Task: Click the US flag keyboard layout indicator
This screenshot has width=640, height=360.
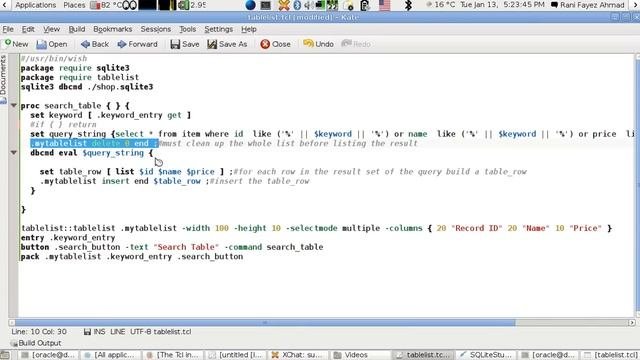Action: coord(384,5)
